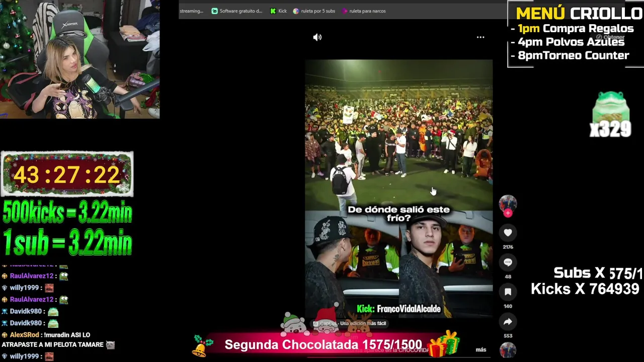Image resolution: width=644 pixels, height=362 pixels.
Task: Click the 'Kicks X 764939' counter
Action: [x=585, y=289]
